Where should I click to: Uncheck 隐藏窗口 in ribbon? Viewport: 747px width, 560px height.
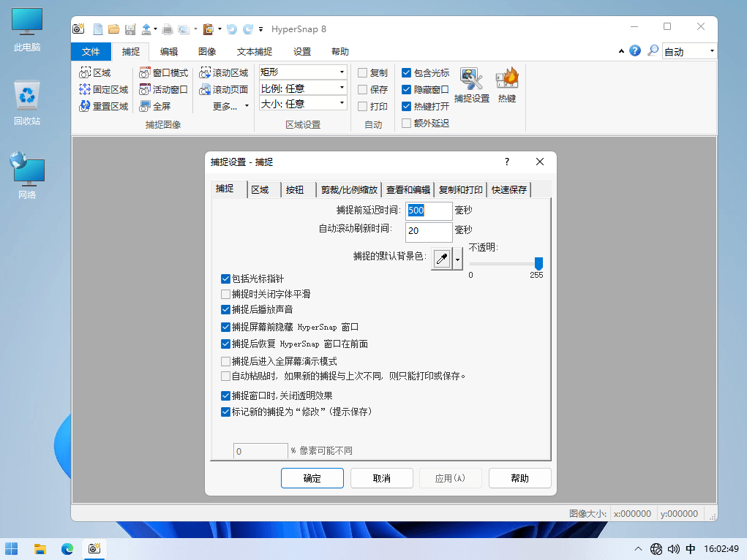pyautogui.click(x=406, y=89)
